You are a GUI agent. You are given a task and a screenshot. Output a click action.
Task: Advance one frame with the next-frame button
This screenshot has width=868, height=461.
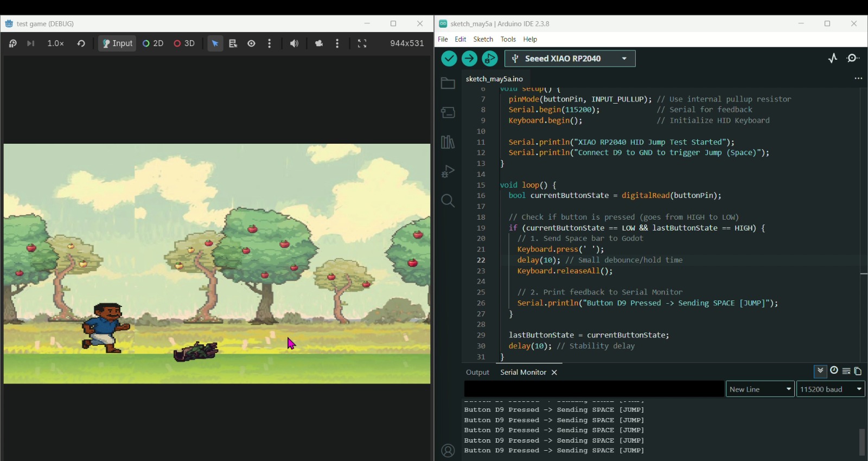(x=31, y=43)
